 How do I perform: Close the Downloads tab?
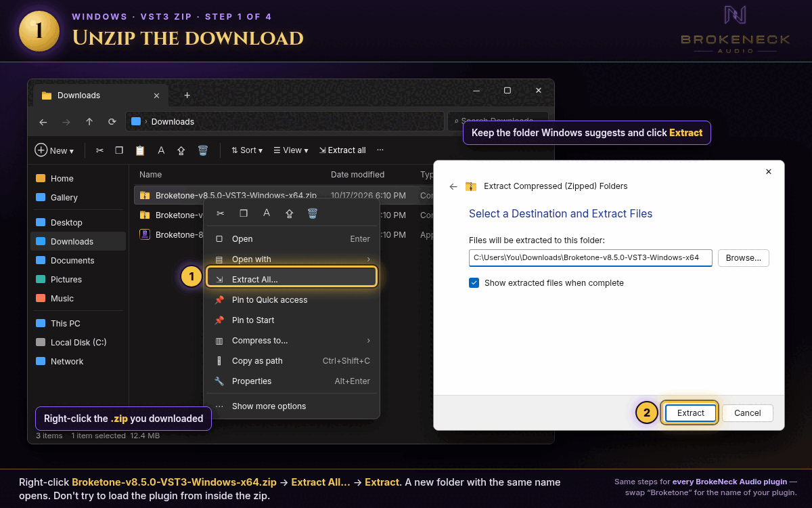(x=157, y=96)
